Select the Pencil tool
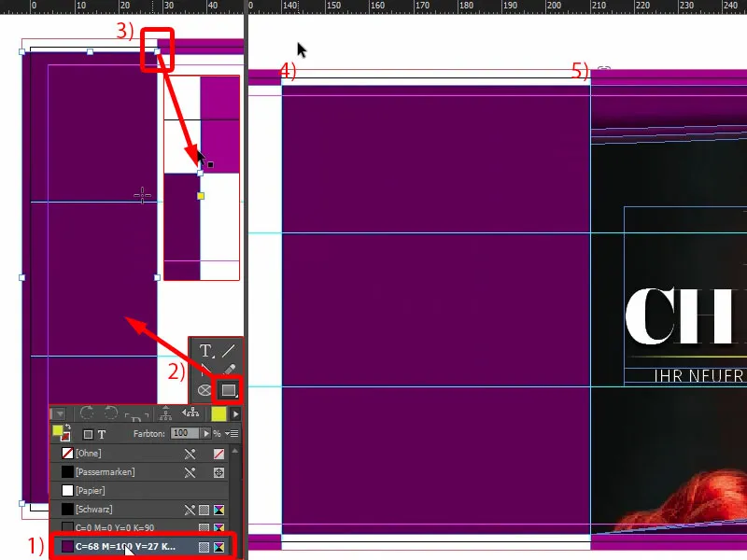Screen dimensions: 747x560 coord(229,370)
